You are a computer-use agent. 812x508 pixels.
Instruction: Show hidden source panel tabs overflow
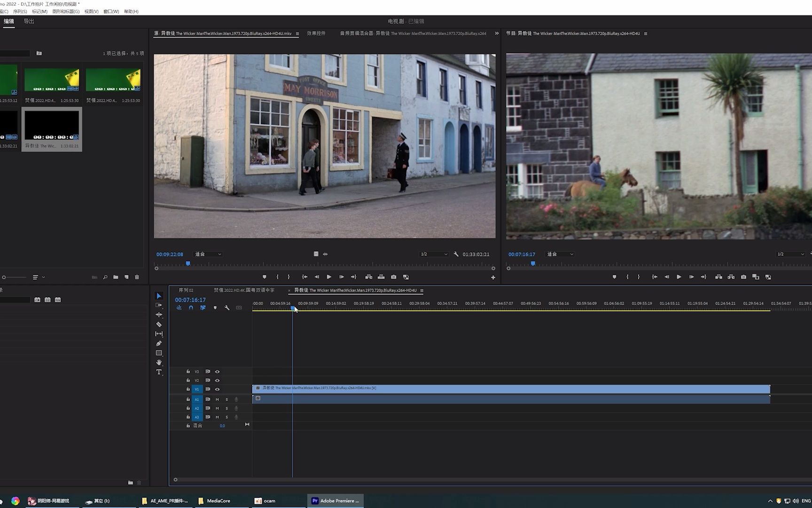pos(497,33)
